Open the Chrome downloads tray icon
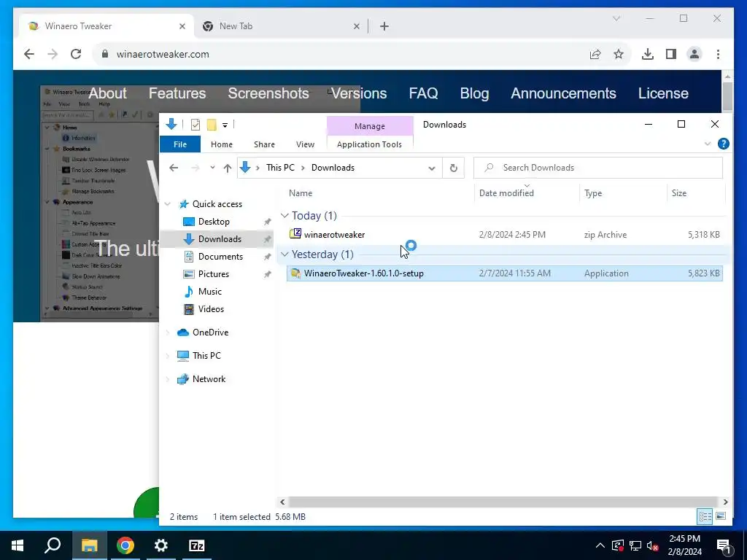This screenshot has width=747, height=560. tap(648, 54)
